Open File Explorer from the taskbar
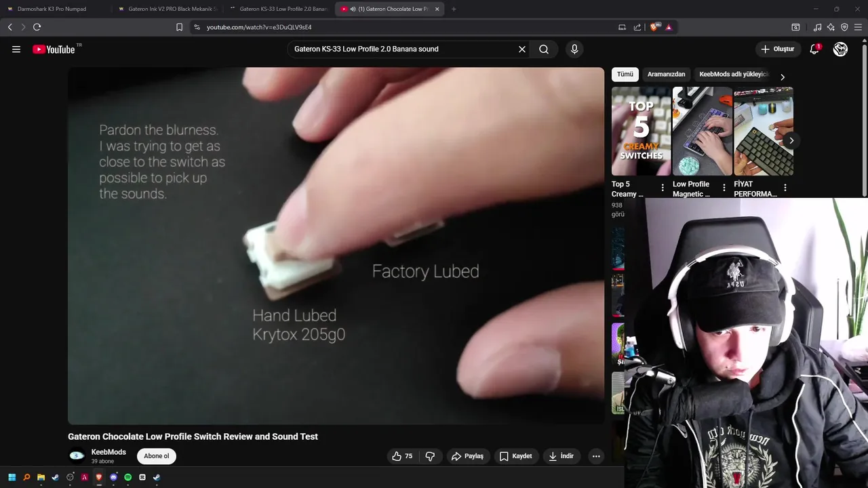This screenshot has height=488, width=868. [41, 477]
